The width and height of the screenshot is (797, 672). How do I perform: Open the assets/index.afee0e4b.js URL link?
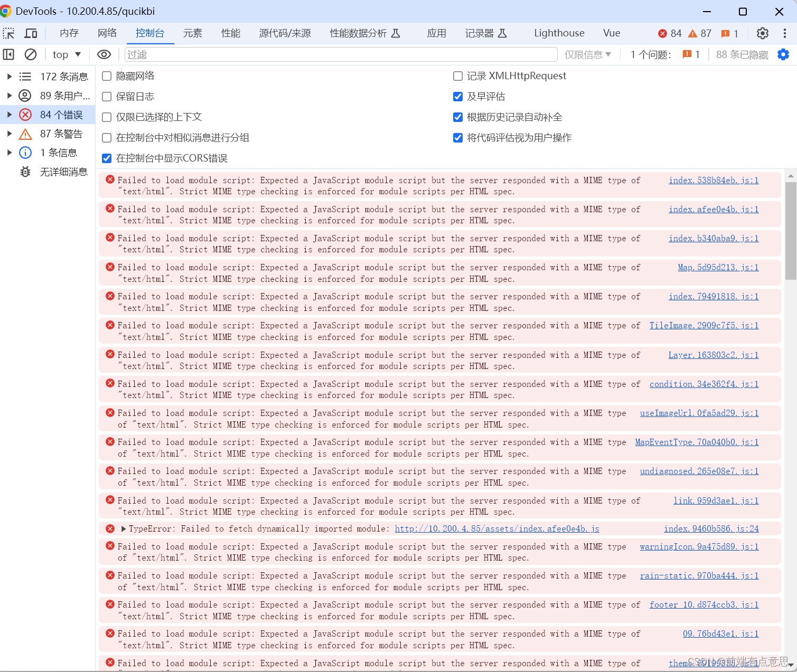point(497,528)
